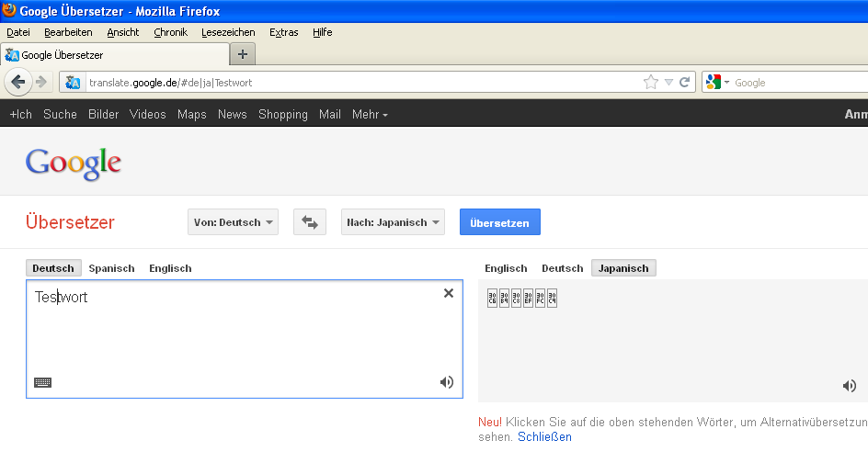Click Suche in the Google bar
868x463 pixels.
coord(60,114)
